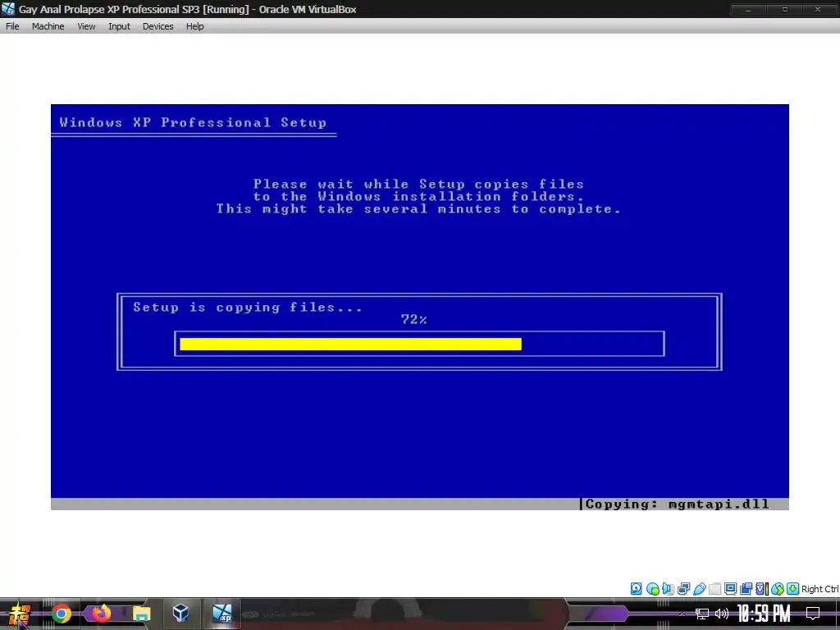Image resolution: width=840 pixels, height=630 pixels.
Task: Click the yellow copy progress bar
Action: coord(350,344)
